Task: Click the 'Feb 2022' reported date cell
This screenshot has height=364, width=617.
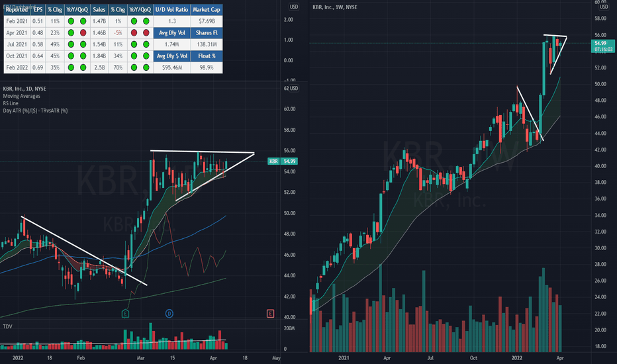Action: (17, 68)
